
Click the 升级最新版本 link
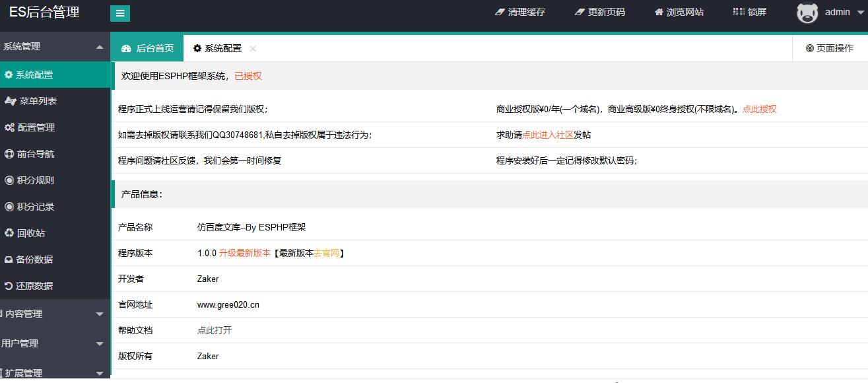click(244, 254)
